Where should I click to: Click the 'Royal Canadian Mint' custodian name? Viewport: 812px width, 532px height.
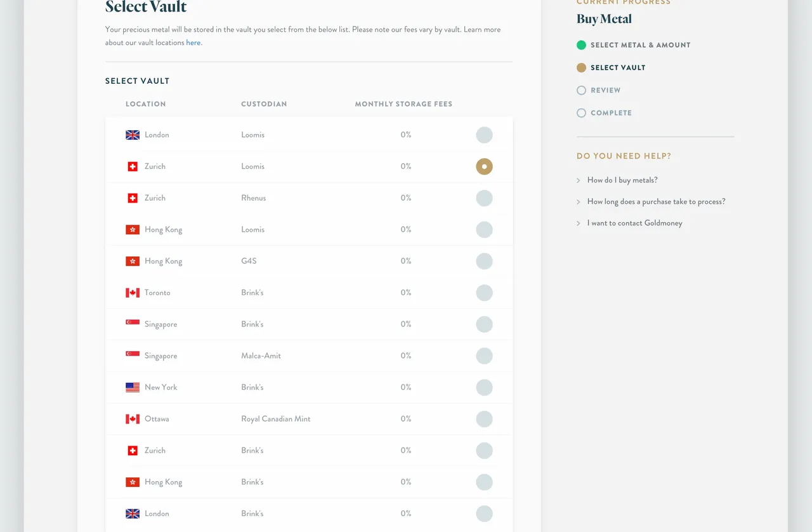276,419
